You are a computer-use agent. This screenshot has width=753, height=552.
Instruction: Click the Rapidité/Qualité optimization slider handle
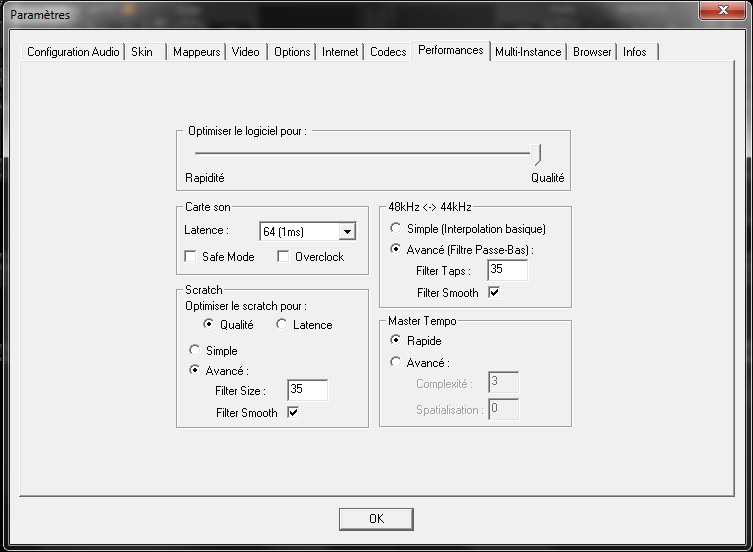click(x=538, y=154)
